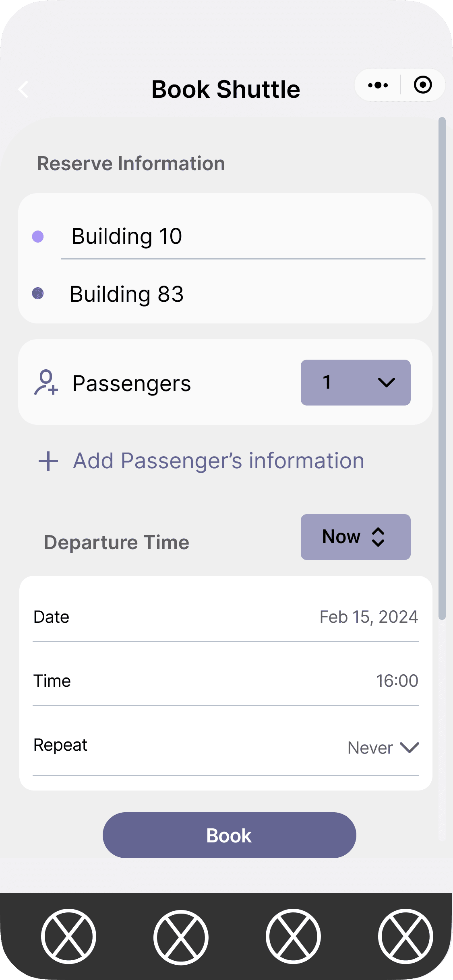Expand the Repeat 'Never' dropdown
Viewport: 453px width, 980px height.
[383, 748]
